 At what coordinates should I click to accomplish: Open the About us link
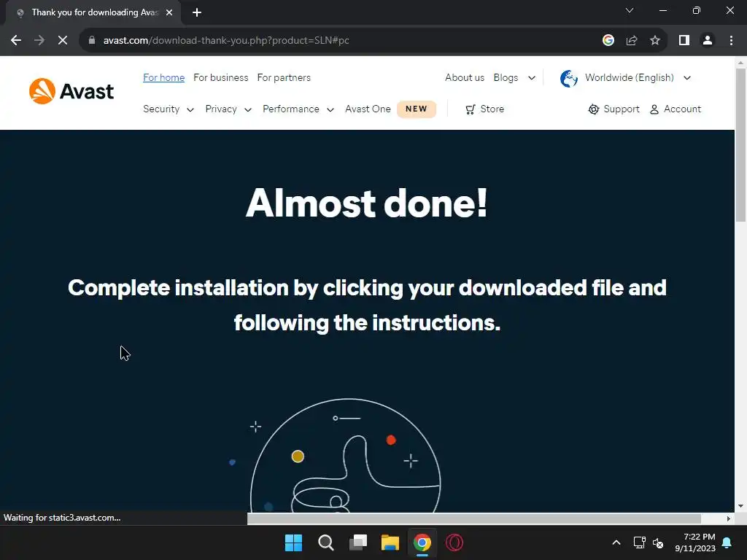click(x=465, y=77)
